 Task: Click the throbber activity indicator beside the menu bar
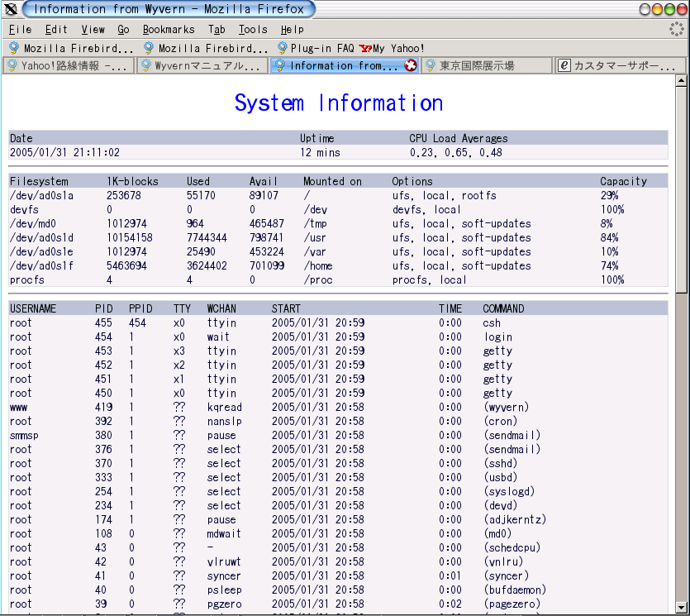(x=676, y=30)
